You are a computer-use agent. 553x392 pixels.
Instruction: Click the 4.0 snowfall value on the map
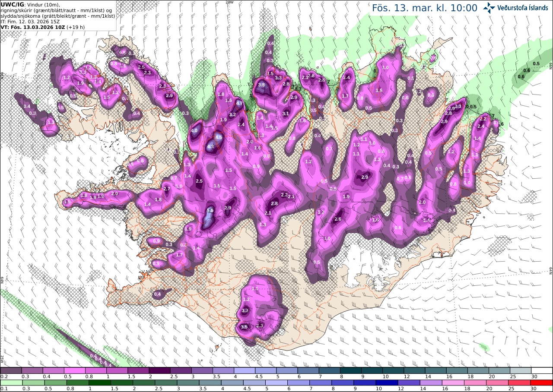click(194, 130)
